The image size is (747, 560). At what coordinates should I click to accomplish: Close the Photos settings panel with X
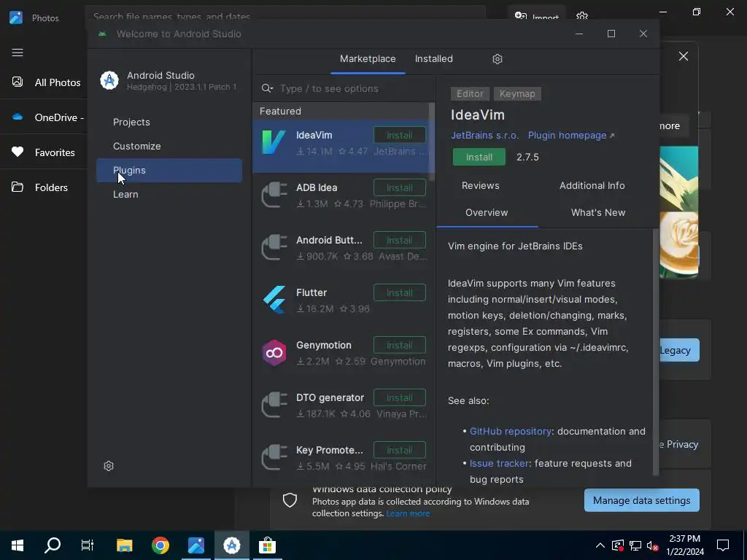(x=683, y=56)
